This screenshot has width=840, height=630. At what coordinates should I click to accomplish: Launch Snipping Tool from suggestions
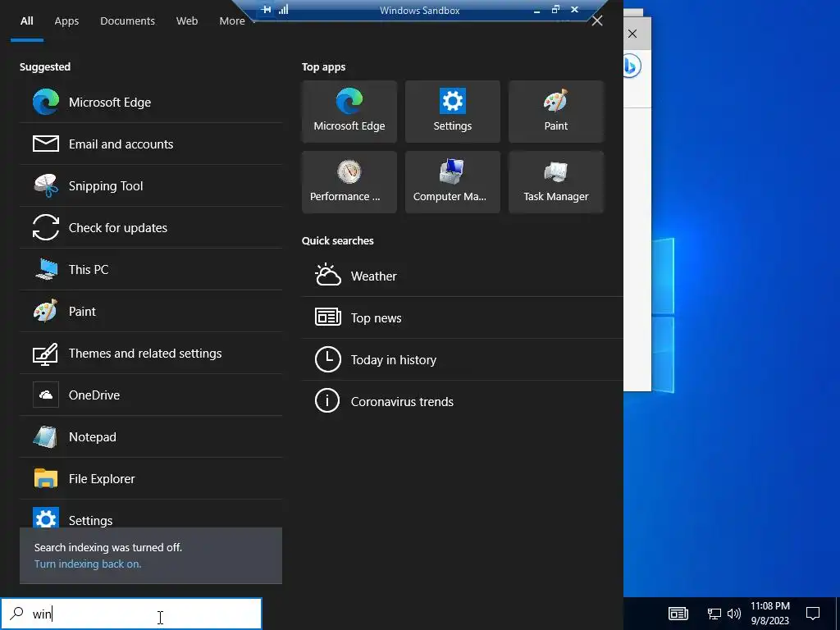[151, 185]
